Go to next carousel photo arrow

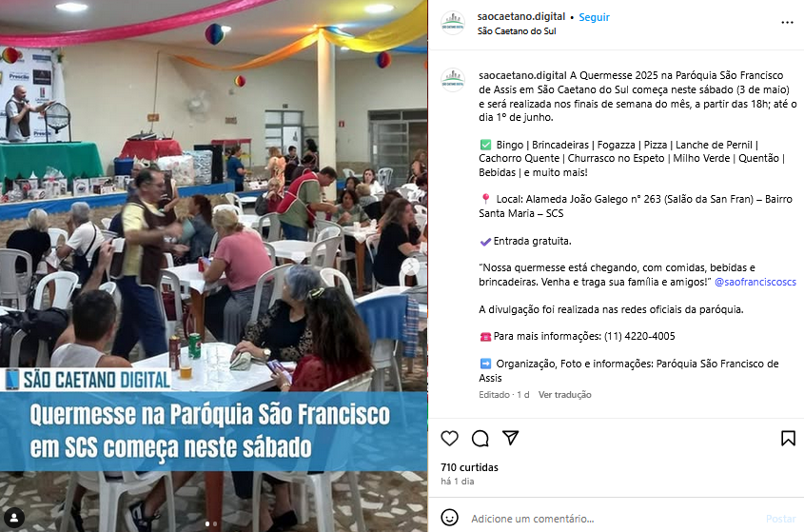[411, 266]
